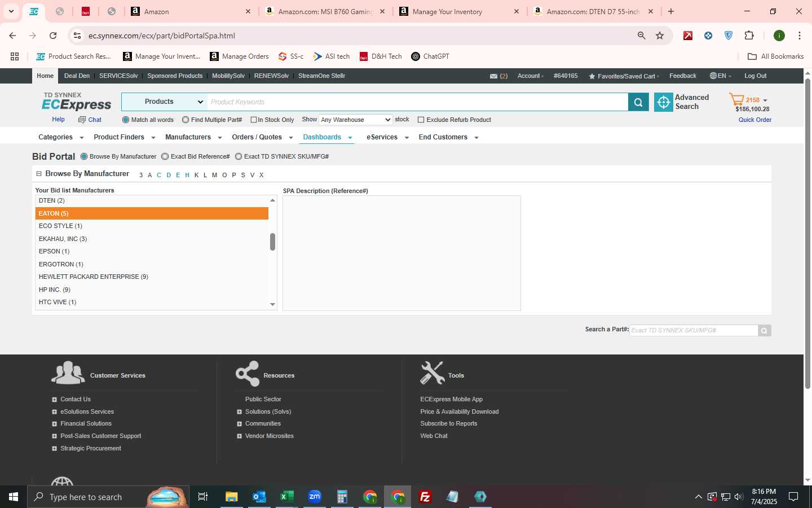Image resolution: width=812 pixels, height=508 pixels.
Task: Click the Log Out link
Action: [755, 76]
